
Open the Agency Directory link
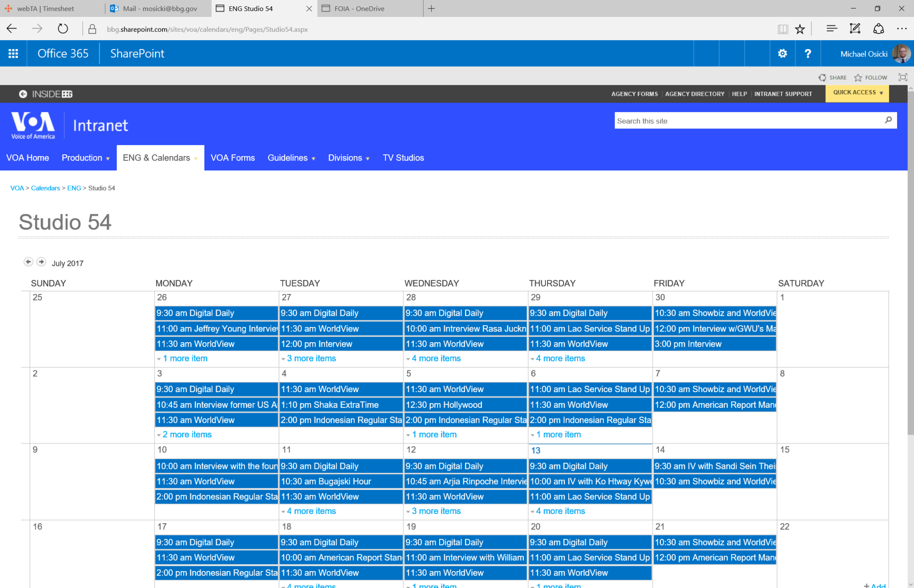(x=694, y=94)
